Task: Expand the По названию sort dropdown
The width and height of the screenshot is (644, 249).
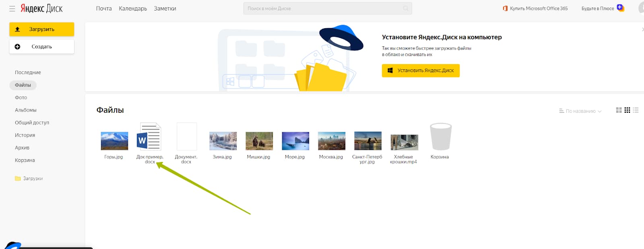Action: click(x=580, y=111)
